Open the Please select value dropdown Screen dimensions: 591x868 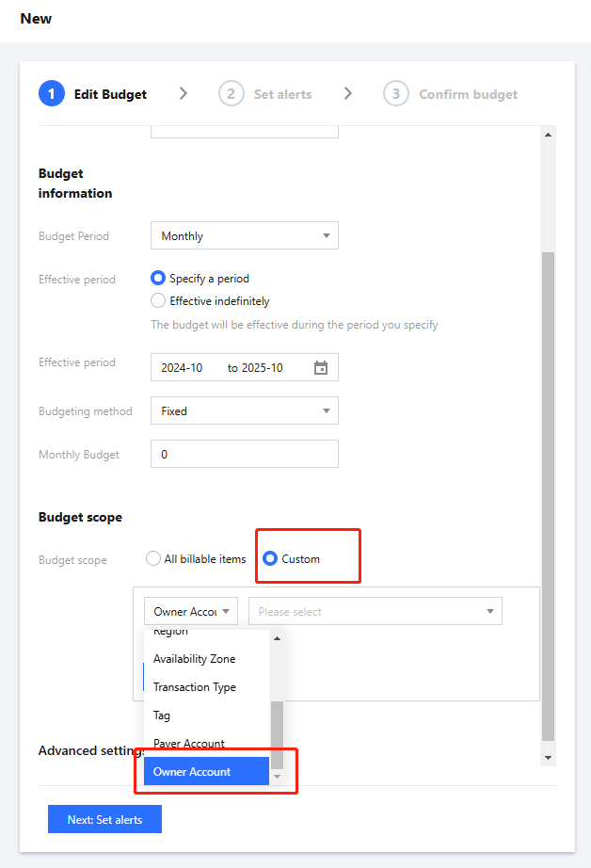click(375, 612)
